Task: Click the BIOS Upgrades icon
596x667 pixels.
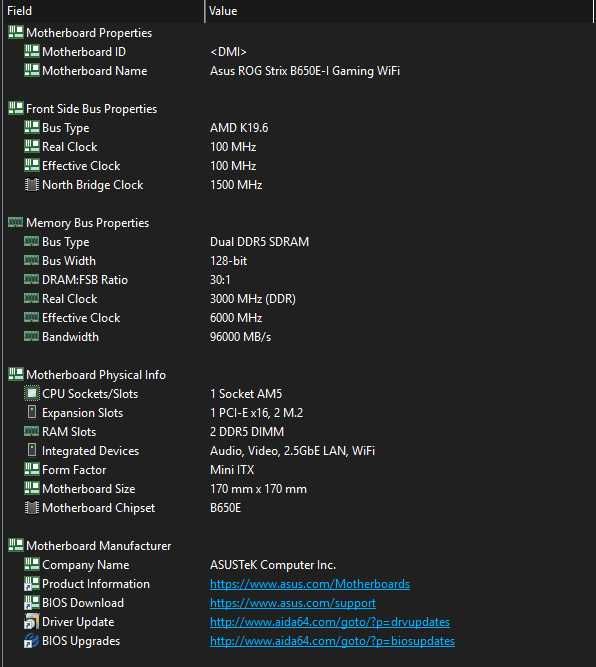Action: (x=31, y=641)
